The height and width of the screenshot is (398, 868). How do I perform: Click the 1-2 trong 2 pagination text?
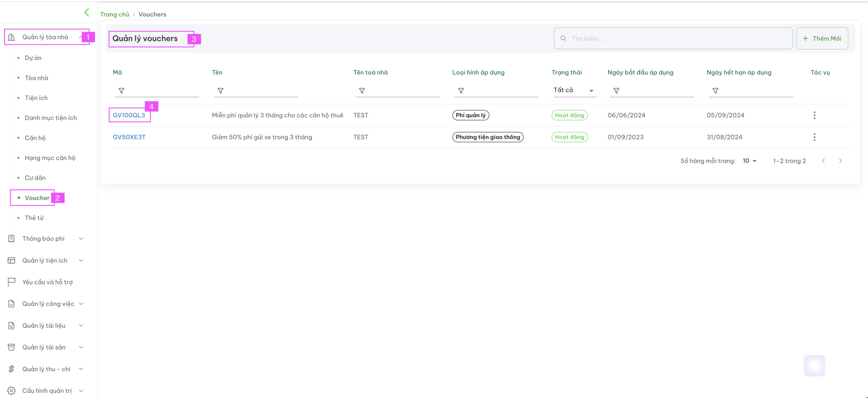789,161
